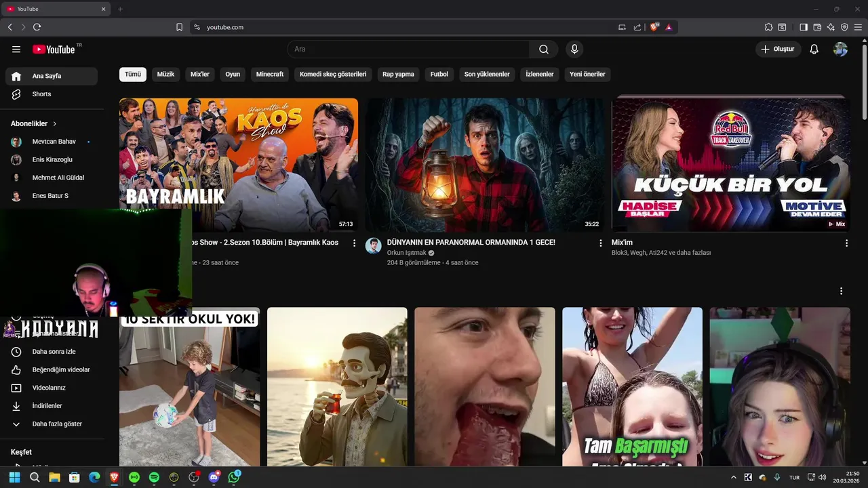Screen dimensions: 868x488
Task: Open the Mevlcan Bahav subscription
Action: click(x=52, y=142)
